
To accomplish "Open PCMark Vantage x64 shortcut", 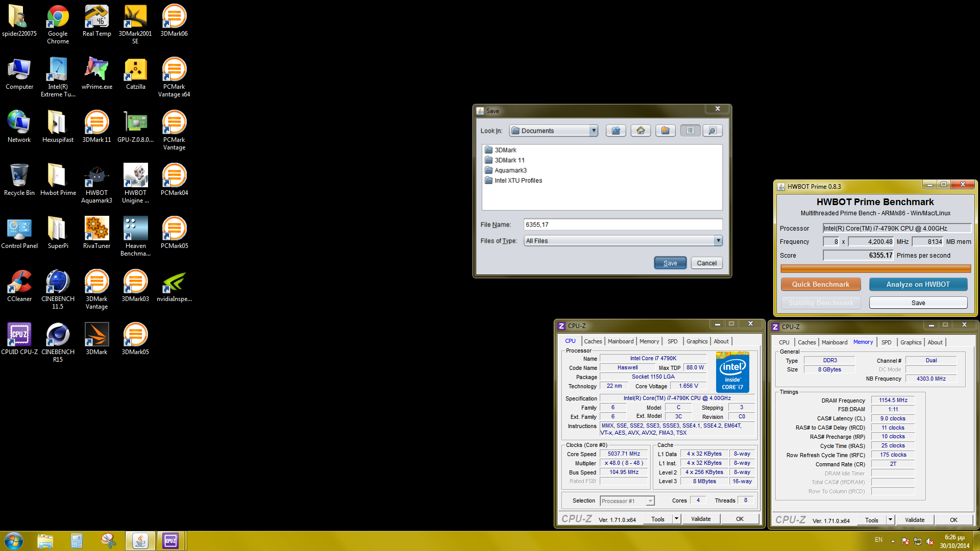I will (174, 77).
